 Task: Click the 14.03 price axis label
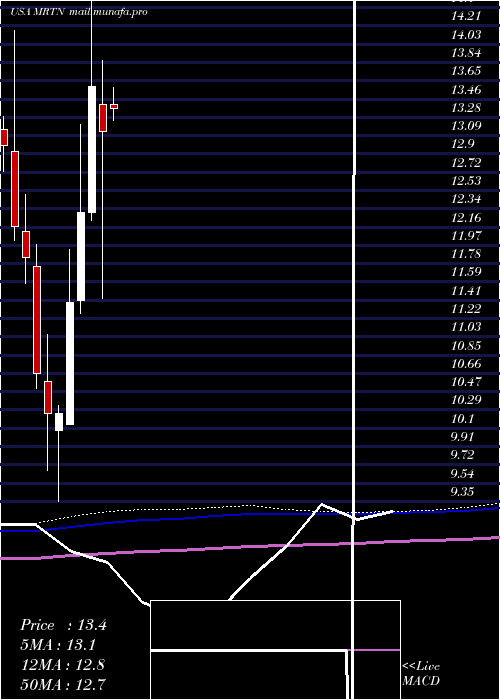point(466,35)
